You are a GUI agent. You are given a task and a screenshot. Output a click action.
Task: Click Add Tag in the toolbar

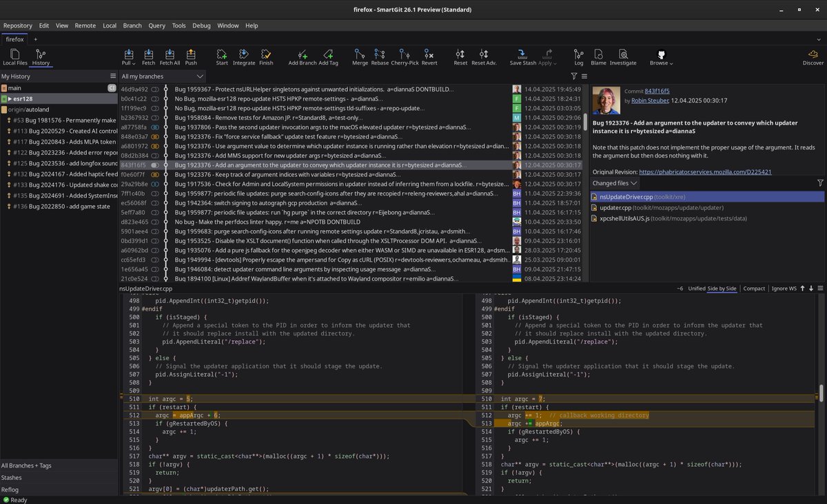pos(329,56)
